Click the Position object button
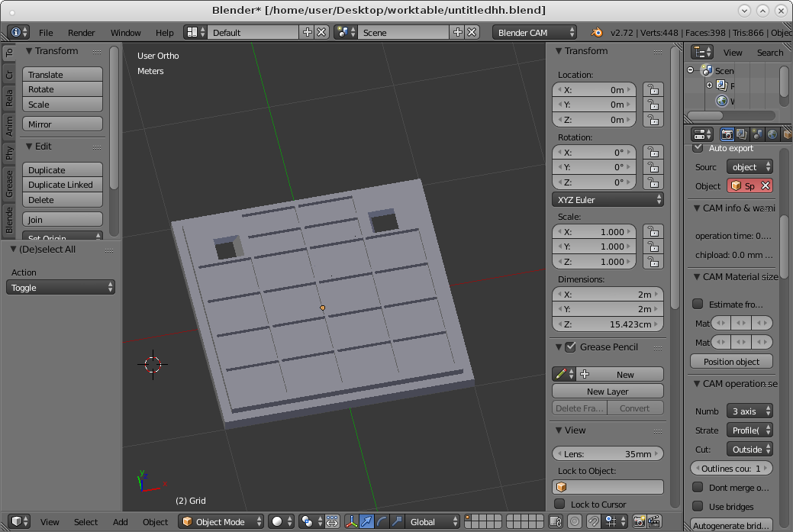Screen dimensions: 793x532 [x=731, y=361]
